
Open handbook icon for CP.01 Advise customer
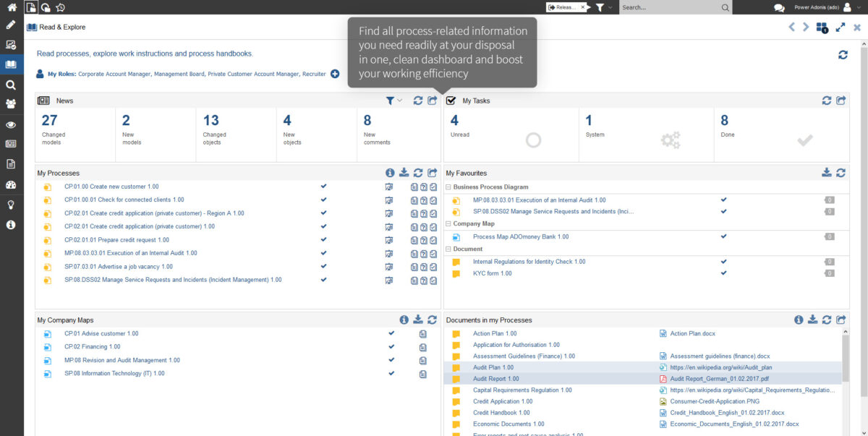pyautogui.click(x=423, y=334)
